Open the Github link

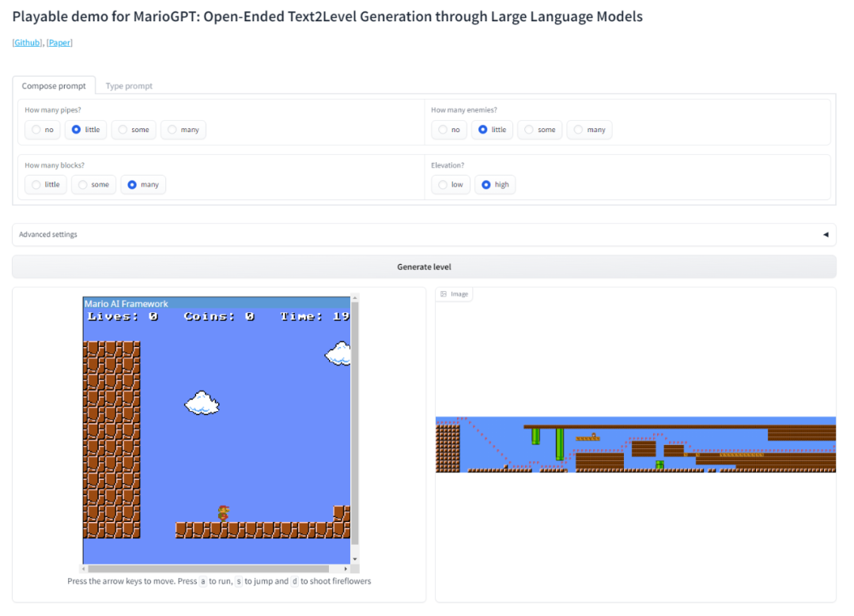(x=27, y=43)
